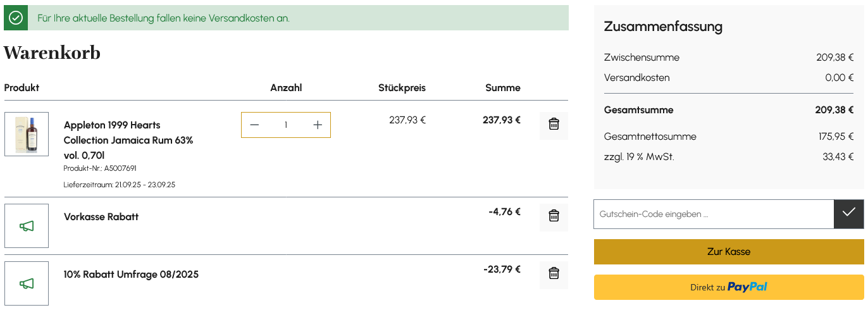Click the Vorkasse Rabatt label
The height and width of the screenshot is (310, 868).
[x=101, y=217]
